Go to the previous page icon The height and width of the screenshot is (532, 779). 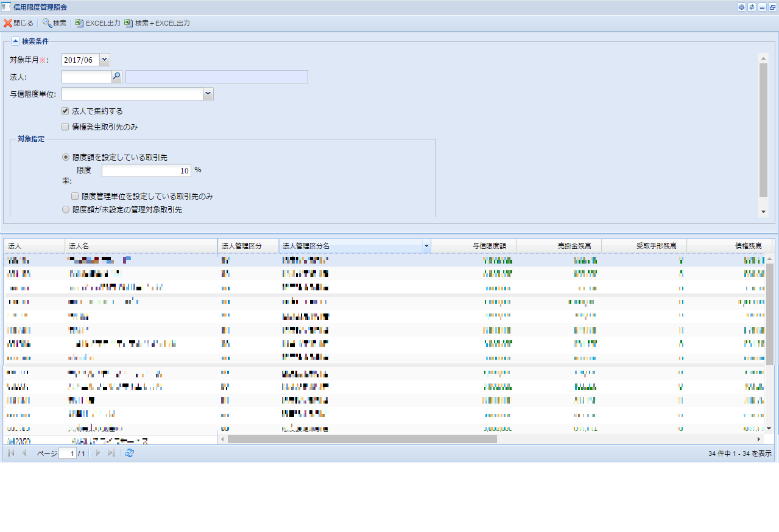coord(24,453)
